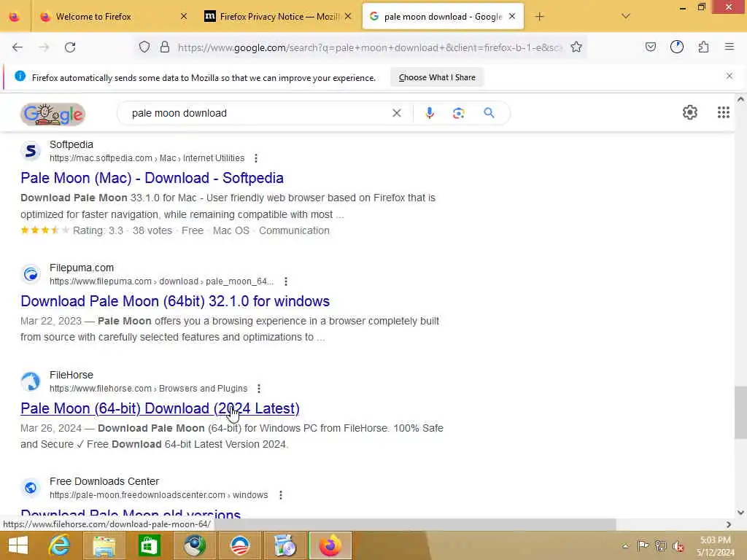Activate Firefox taskbar button
The width and height of the screenshot is (747, 560).
pos(330,545)
